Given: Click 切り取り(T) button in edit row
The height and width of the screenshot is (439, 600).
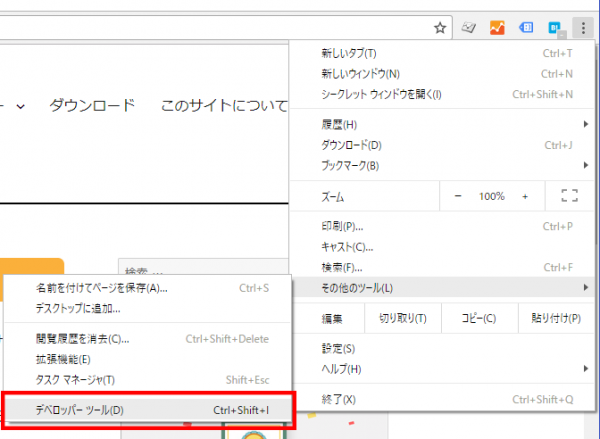Looking at the screenshot, I should (402, 319).
